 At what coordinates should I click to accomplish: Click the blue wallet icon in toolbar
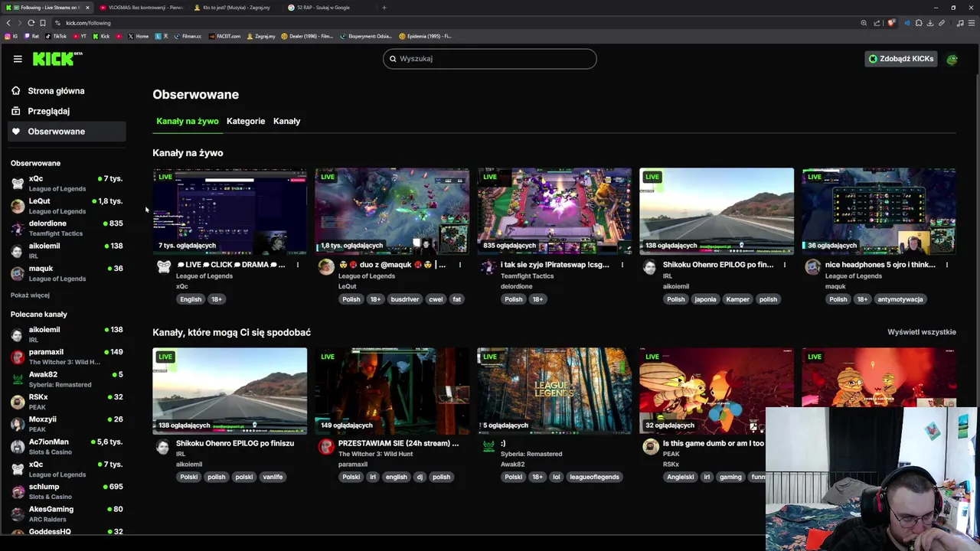pos(907,23)
